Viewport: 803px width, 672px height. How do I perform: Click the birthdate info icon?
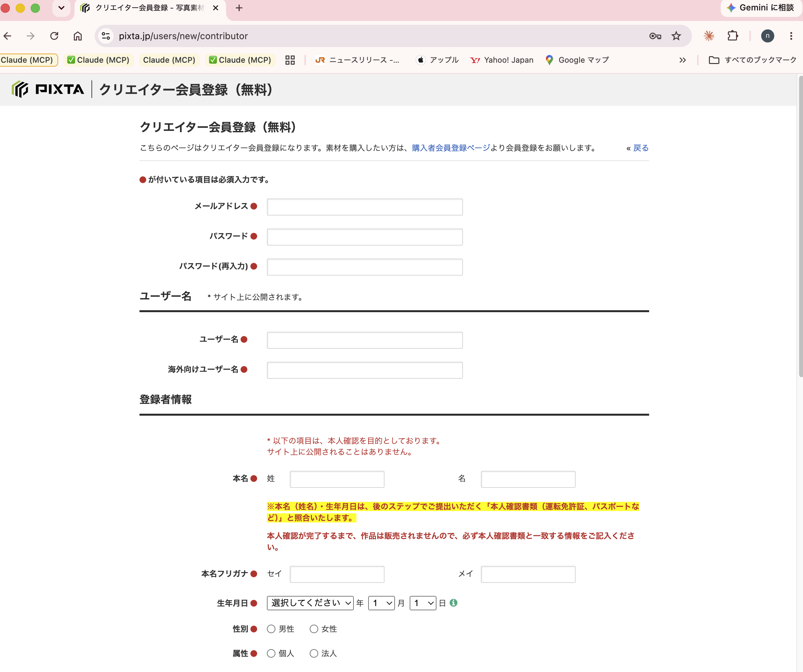coord(453,603)
